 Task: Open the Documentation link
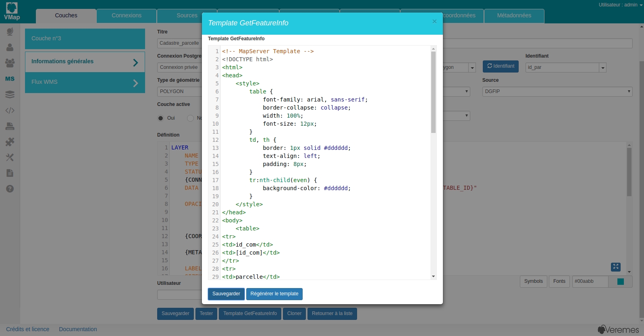point(78,330)
